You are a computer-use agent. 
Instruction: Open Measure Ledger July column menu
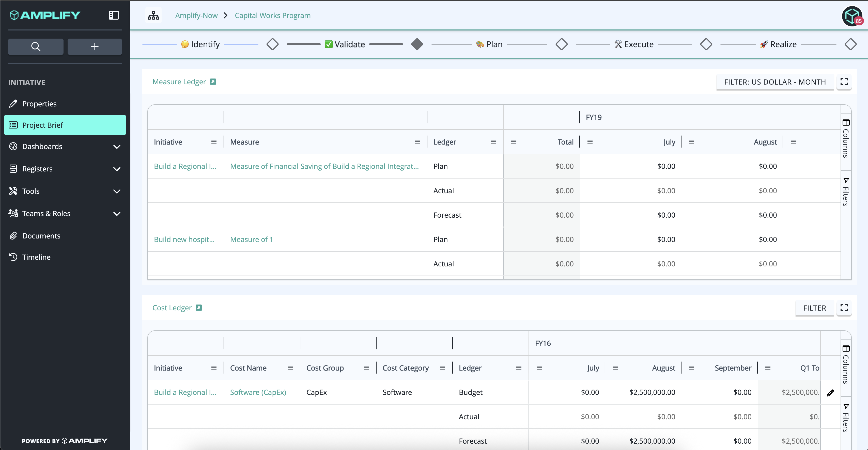point(590,142)
